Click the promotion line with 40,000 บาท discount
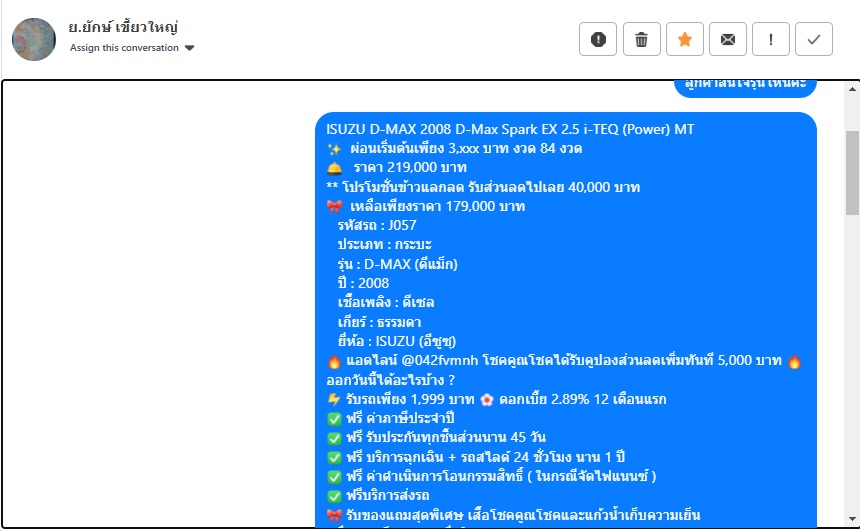 coord(483,187)
